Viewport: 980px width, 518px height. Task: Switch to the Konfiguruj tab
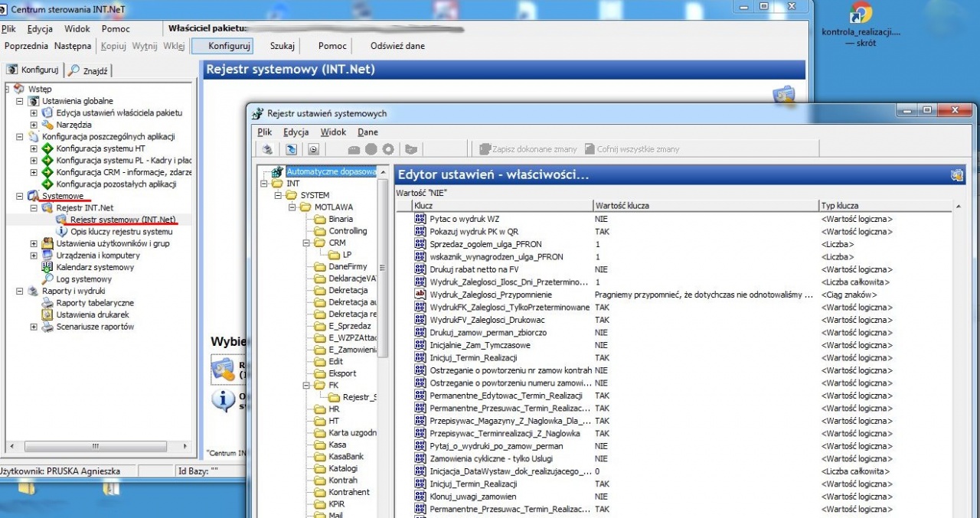point(34,70)
